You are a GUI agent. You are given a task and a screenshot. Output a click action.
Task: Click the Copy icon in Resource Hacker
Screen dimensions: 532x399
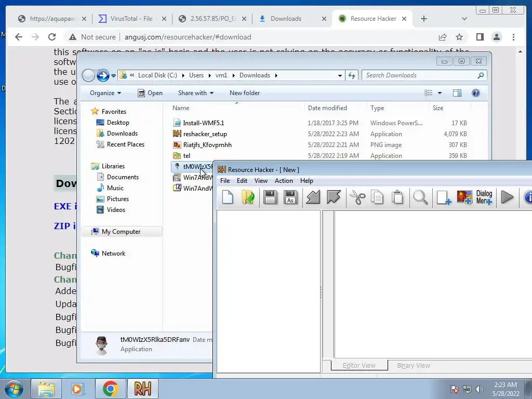[x=377, y=197]
